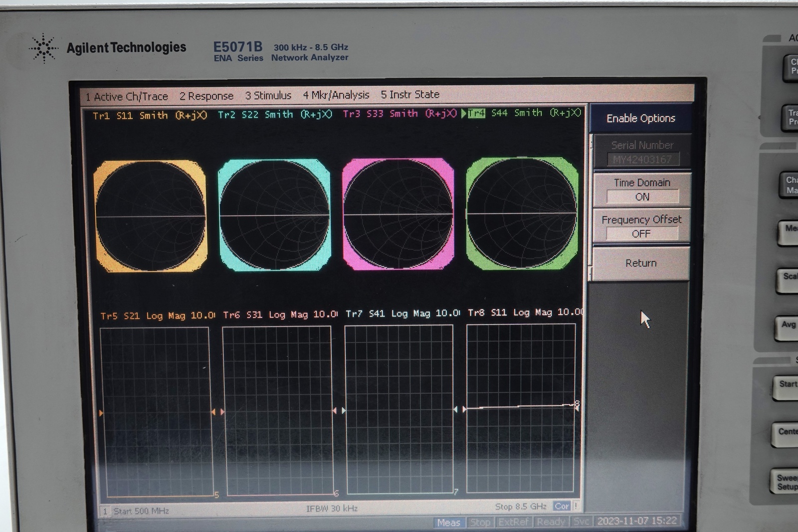Select the Tr8 S11 Log Mag graph
Screen dimensions: 798x532
click(x=521, y=408)
